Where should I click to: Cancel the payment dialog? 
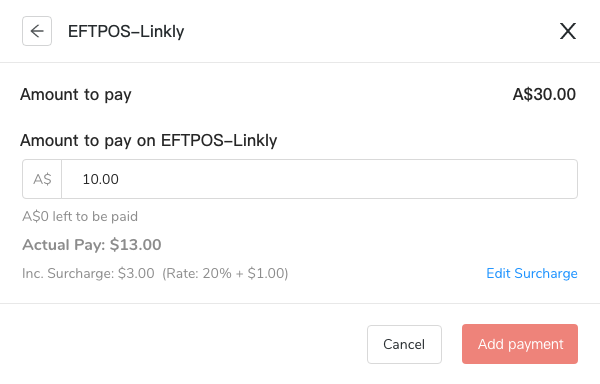(x=404, y=344)
